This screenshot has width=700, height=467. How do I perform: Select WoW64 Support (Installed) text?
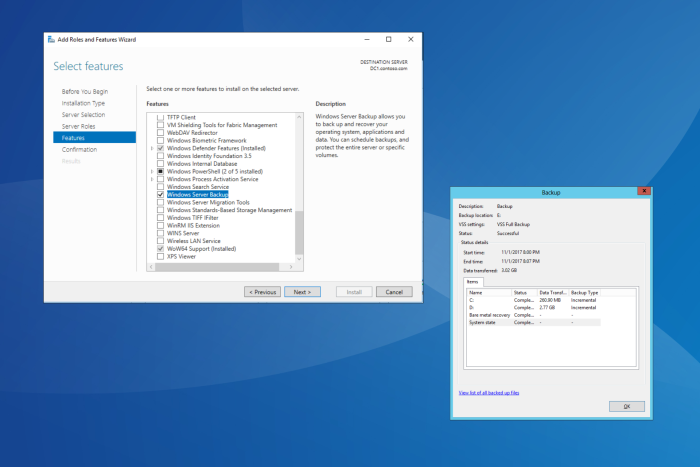point(201,249)
